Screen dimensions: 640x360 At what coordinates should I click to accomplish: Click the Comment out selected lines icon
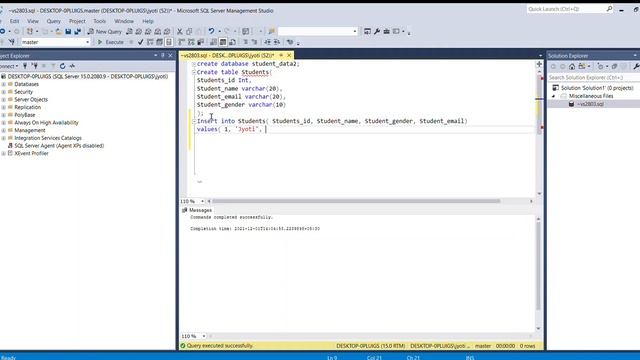245,42
